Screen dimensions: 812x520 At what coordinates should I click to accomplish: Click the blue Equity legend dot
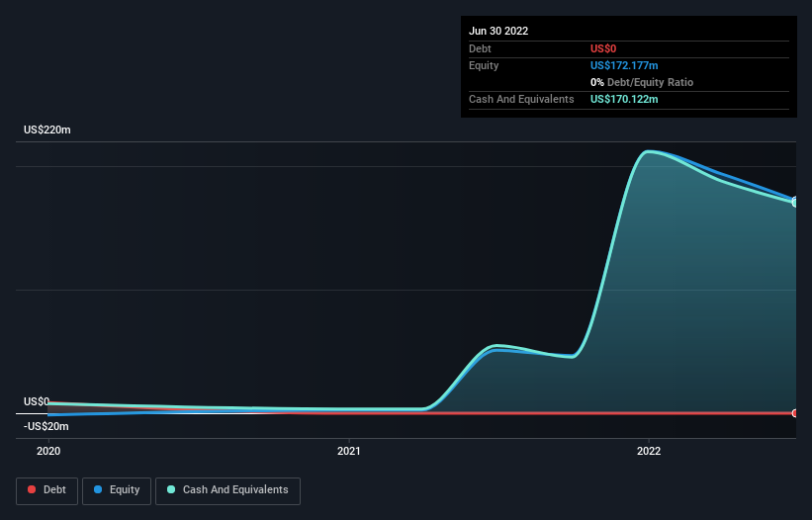[x=98, y=489]
